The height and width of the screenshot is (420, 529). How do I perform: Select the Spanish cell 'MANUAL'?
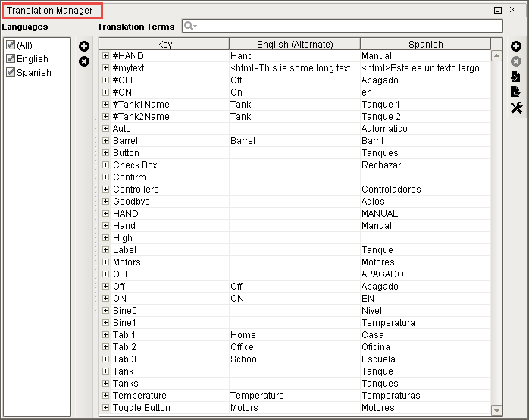coord(425,214)
